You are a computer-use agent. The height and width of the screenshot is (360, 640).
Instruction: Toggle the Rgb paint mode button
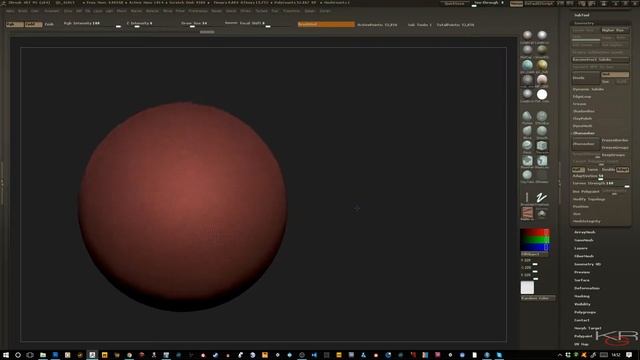(x=15, y=24)
